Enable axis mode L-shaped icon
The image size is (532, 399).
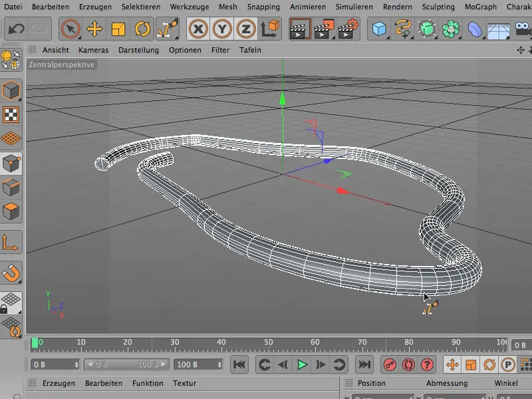point(10,242)
